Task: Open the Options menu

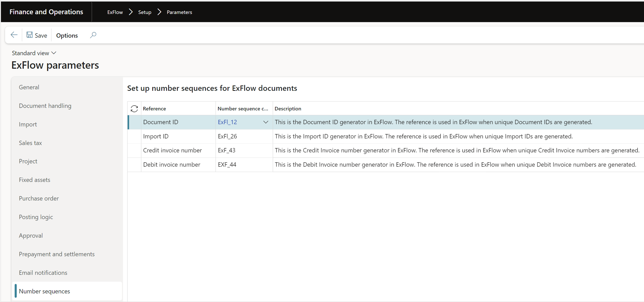Action: [67, 35]
